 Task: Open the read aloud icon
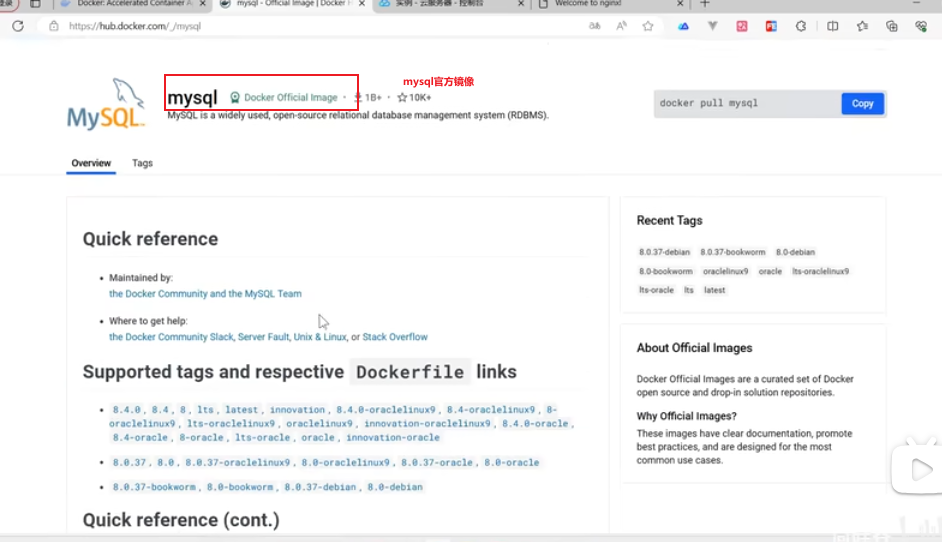tap(621, 26)
